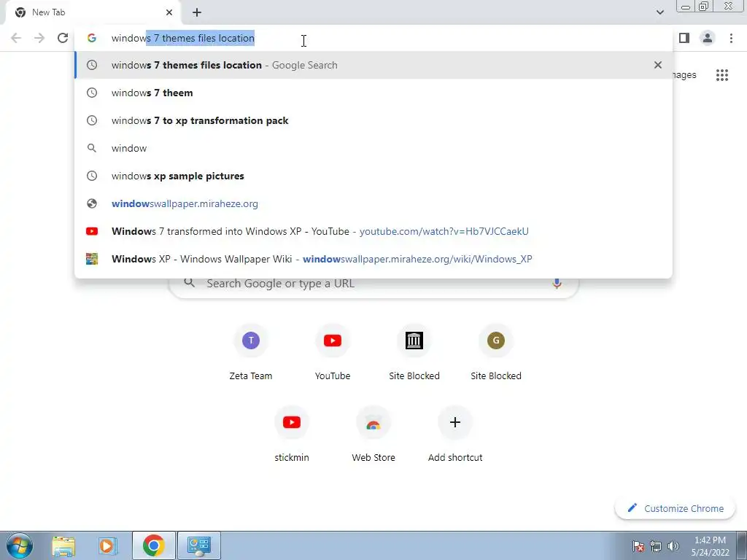Open the 'Windows XP - Windows Wallpaper Wiki' suggestion

373,259
